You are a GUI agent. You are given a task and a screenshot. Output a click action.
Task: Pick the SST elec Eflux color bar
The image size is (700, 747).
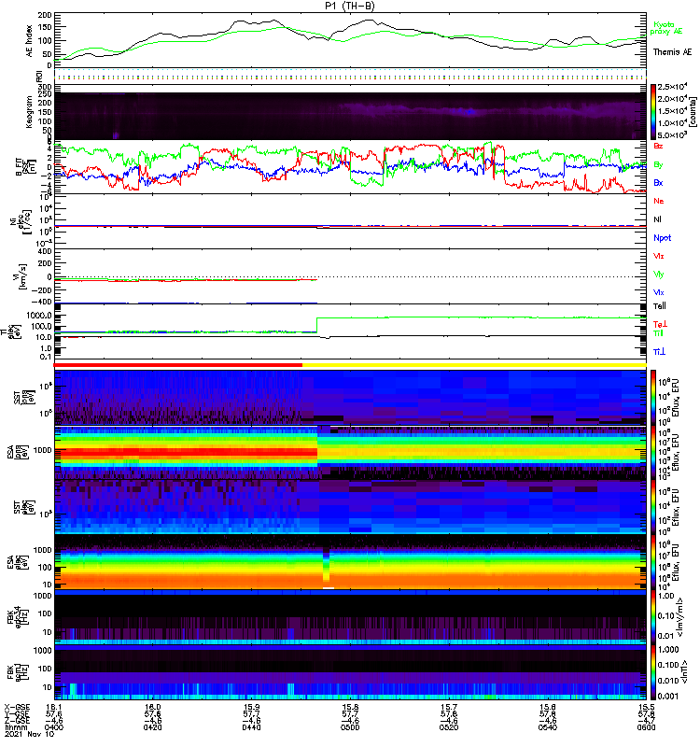coord(653,507)
